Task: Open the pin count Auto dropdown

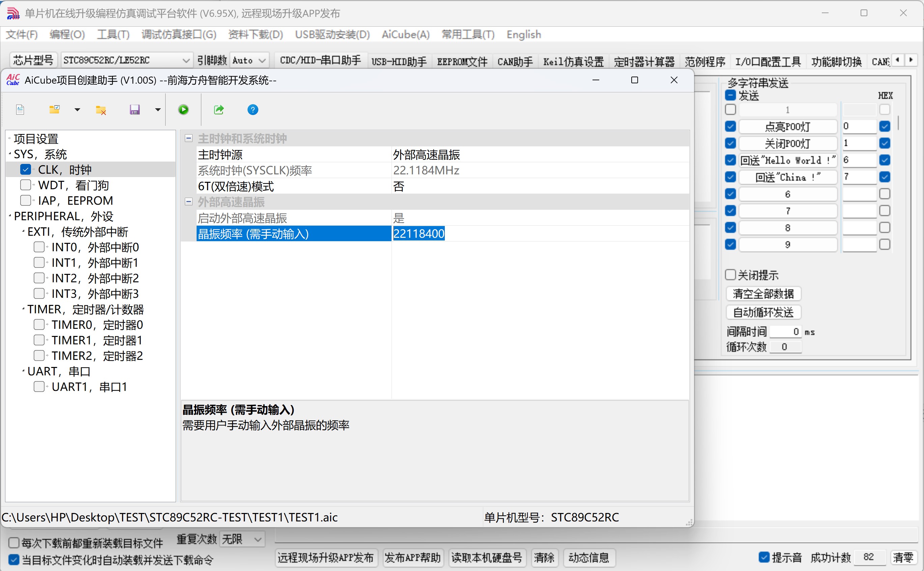Action: [249, 60]
